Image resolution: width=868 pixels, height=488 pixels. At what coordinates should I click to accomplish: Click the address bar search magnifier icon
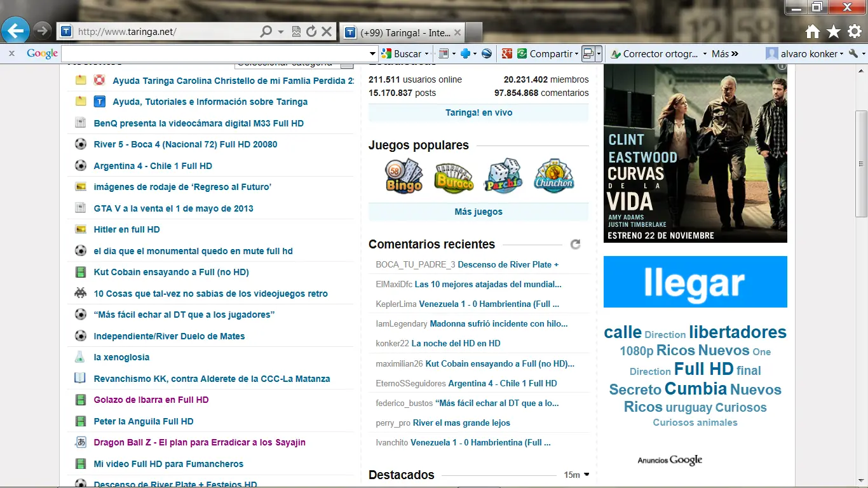click(x=266, y=31)
